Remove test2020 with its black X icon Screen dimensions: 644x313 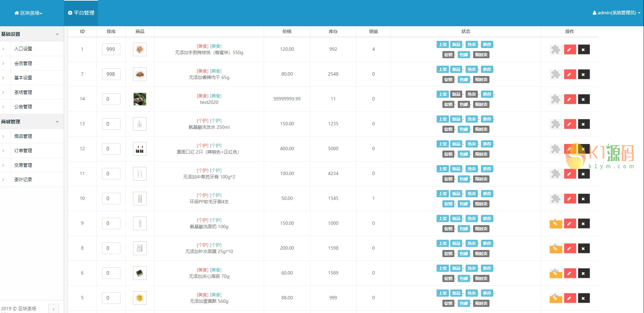(584, 99)
